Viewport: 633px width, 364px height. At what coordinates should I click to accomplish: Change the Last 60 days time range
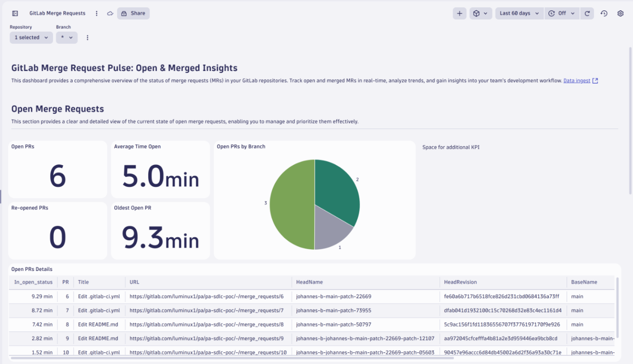[x=519, y=13]
